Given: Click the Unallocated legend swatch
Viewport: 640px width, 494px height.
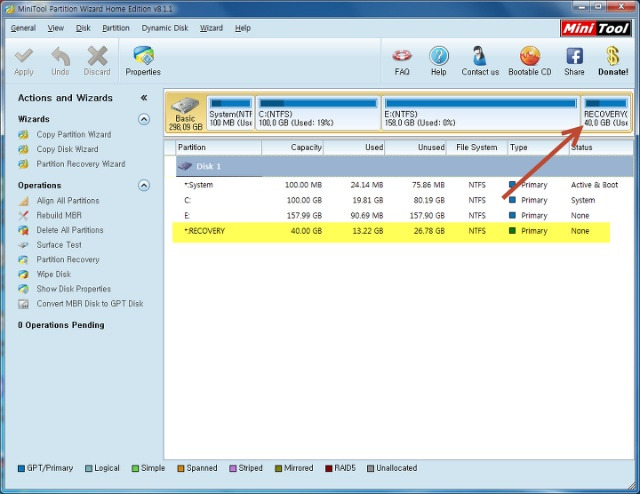Looking at the screenshot, I should point(371,468).
